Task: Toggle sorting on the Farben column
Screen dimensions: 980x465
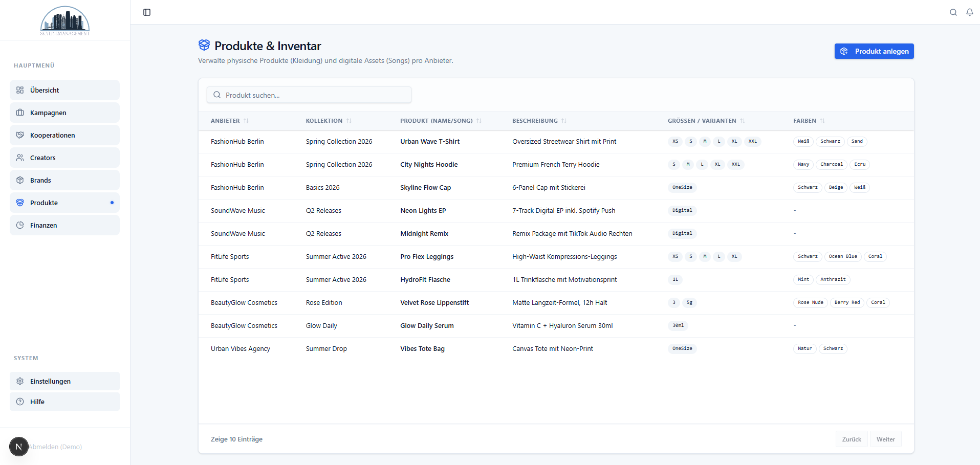Action: (822, 121)
